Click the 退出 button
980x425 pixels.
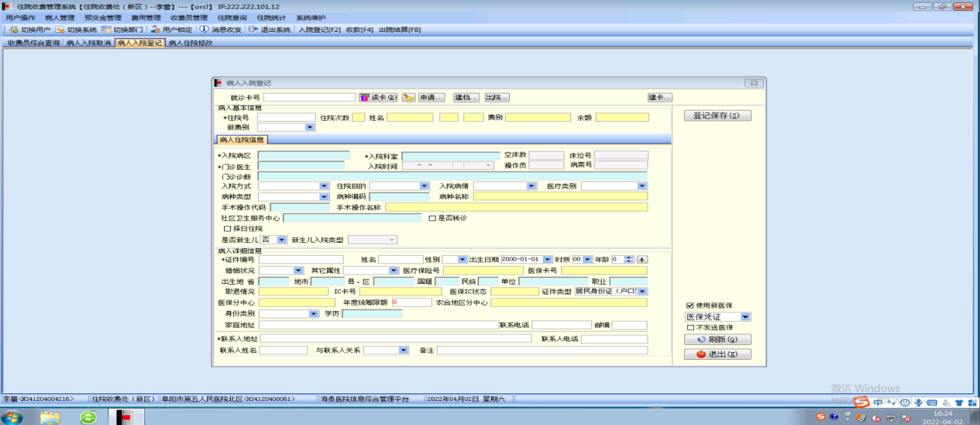tap(717, 354)
